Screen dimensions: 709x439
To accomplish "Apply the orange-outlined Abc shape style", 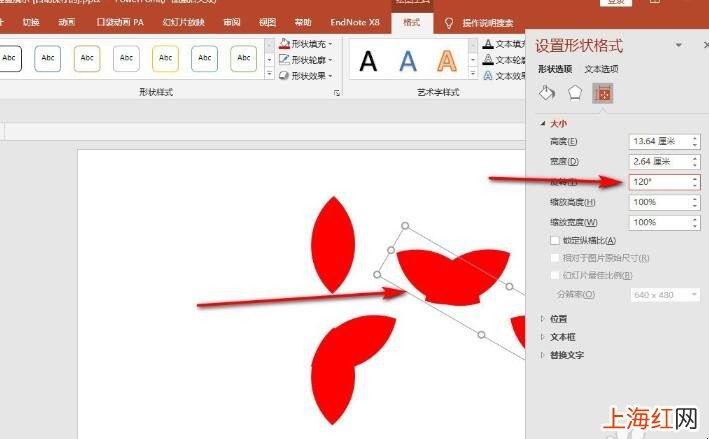I will (x=87, y=58).
